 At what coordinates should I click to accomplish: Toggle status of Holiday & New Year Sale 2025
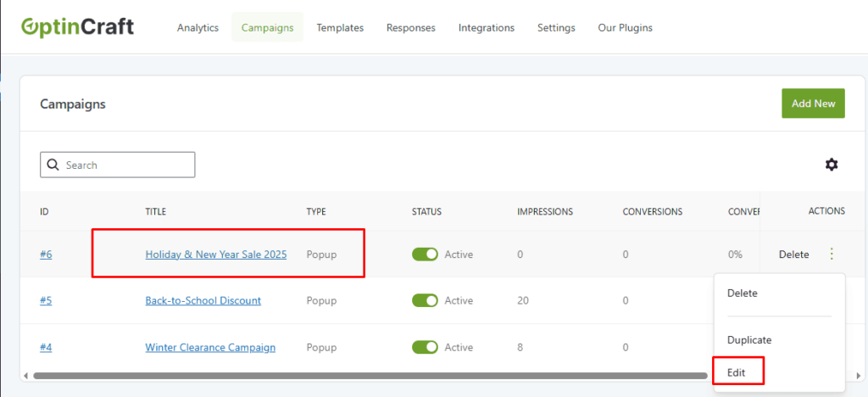tap(425, 254)
